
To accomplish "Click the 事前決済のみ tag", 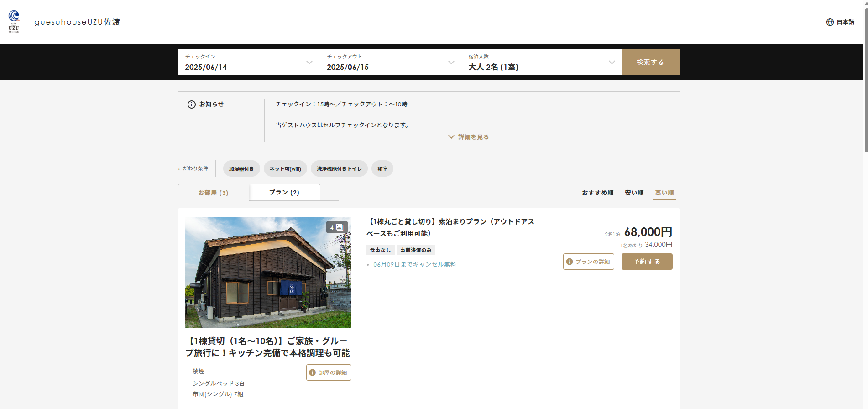I will [x=416, y=250].
